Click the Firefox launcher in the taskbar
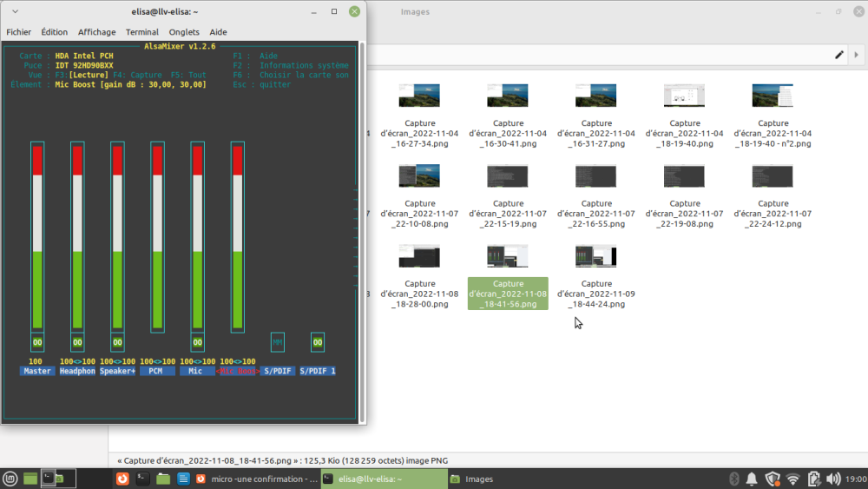 (123, 479)
